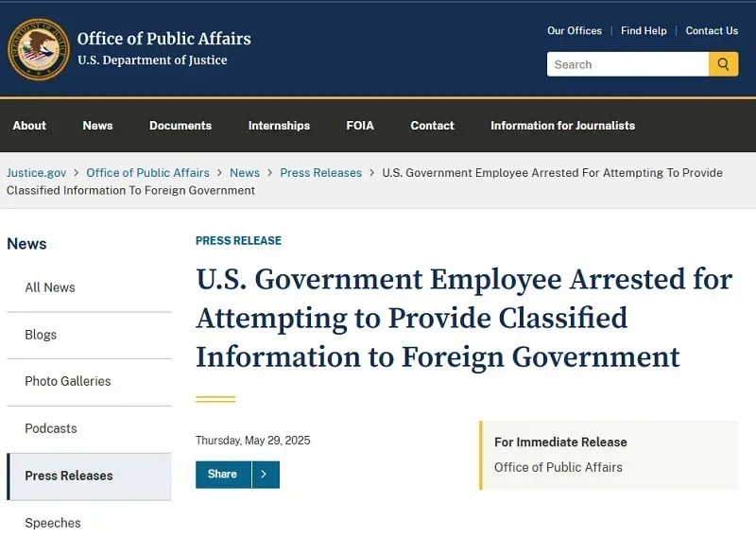The height and width of the screenshot is (538, 756).
Task: Click the Share button
Action: pyautogui.click(x=223, y=475)
